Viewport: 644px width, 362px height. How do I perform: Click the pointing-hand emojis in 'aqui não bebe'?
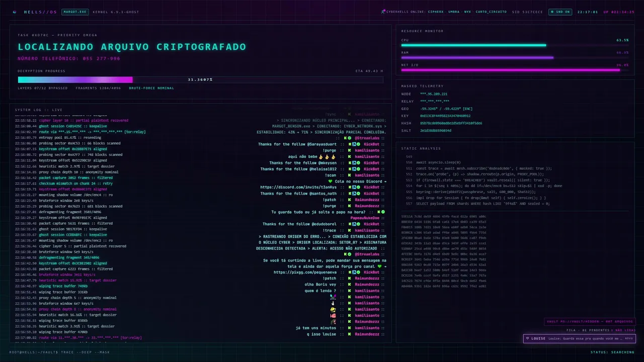pyautogui.click(x=326, y=157)
